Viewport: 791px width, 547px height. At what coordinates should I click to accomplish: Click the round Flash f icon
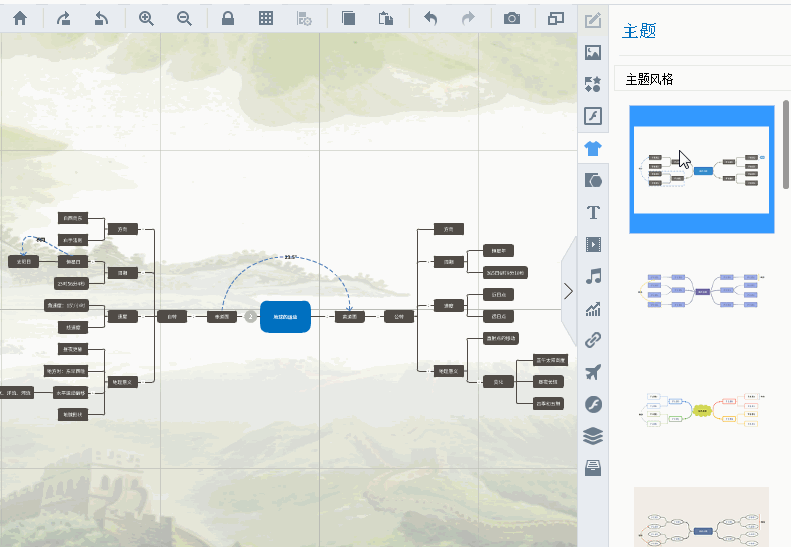click(593, 404)
